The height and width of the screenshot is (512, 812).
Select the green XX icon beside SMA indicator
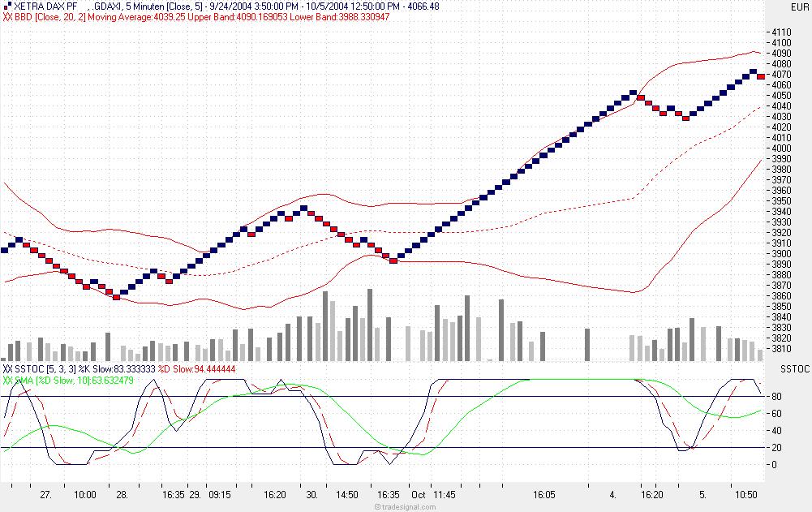pos(7,378)
